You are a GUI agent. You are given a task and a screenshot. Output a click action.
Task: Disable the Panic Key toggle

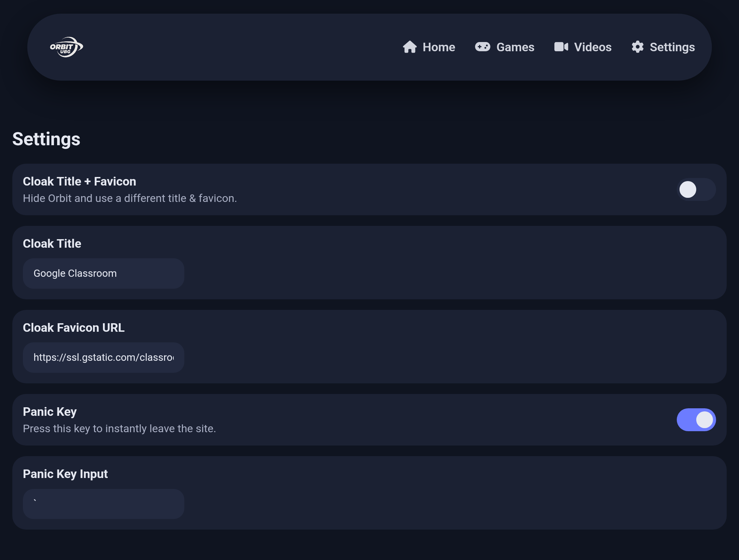(696, 420)
